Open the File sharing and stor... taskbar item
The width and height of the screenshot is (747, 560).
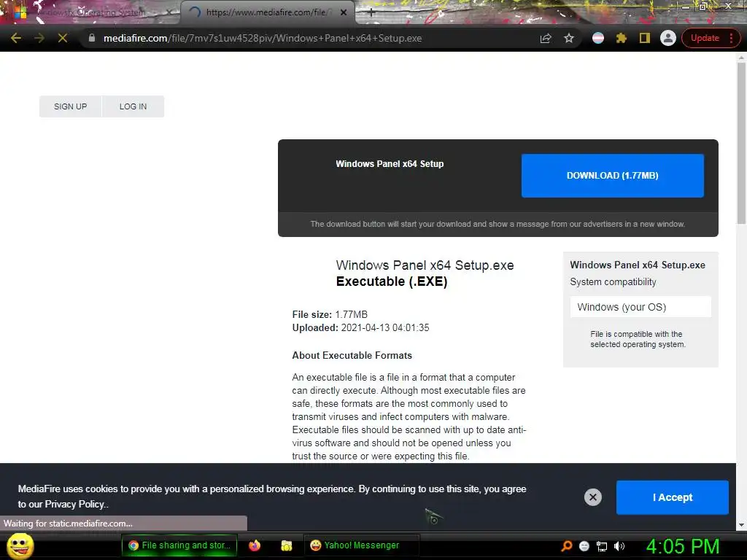point(179,545)
